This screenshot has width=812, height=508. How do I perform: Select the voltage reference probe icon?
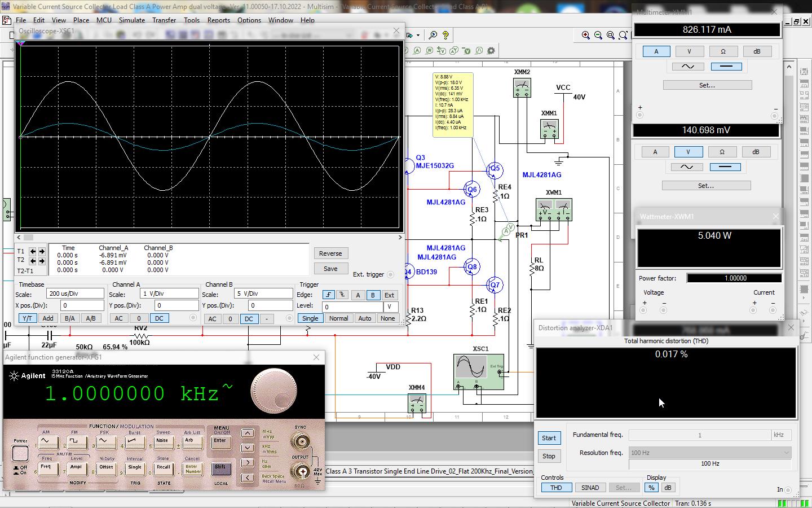tap(467, 50)
